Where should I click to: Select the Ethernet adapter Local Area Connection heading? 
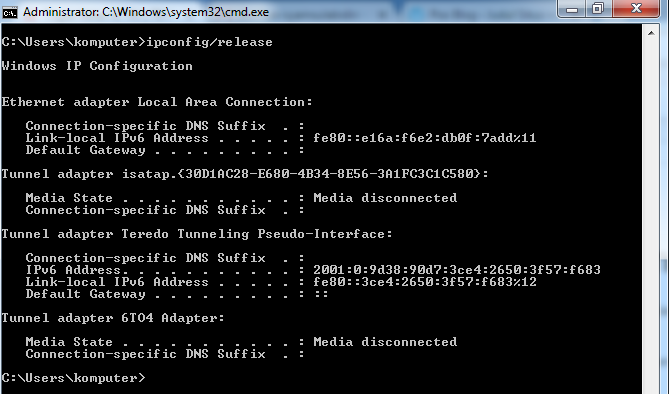pyautogui.click(x=157, y=102)
